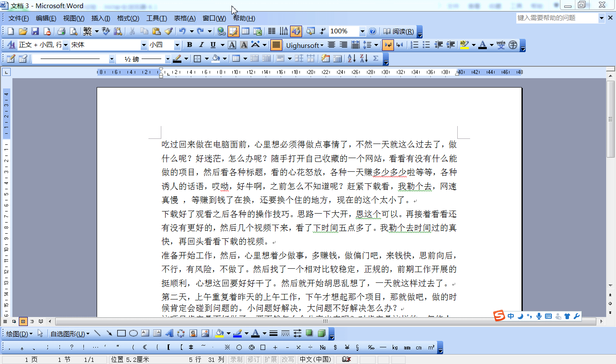Viewport: 616px width, 364px height.
Task: Apply yellow highlight color
Action: (x=464, y=45)
